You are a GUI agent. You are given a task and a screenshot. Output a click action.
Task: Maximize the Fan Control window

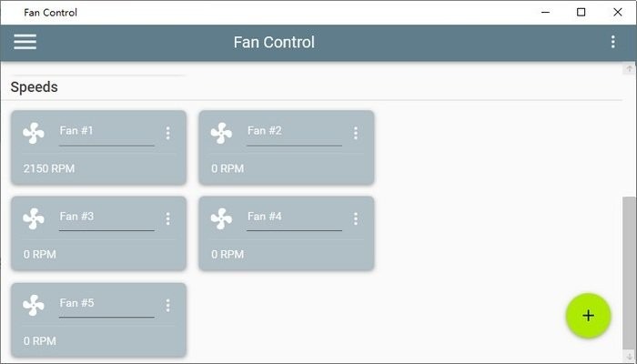pyautogui.click(x=581, y=12)
